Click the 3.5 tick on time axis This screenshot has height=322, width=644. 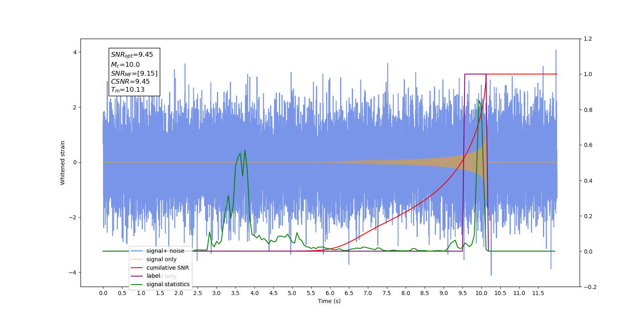[235, 293]
